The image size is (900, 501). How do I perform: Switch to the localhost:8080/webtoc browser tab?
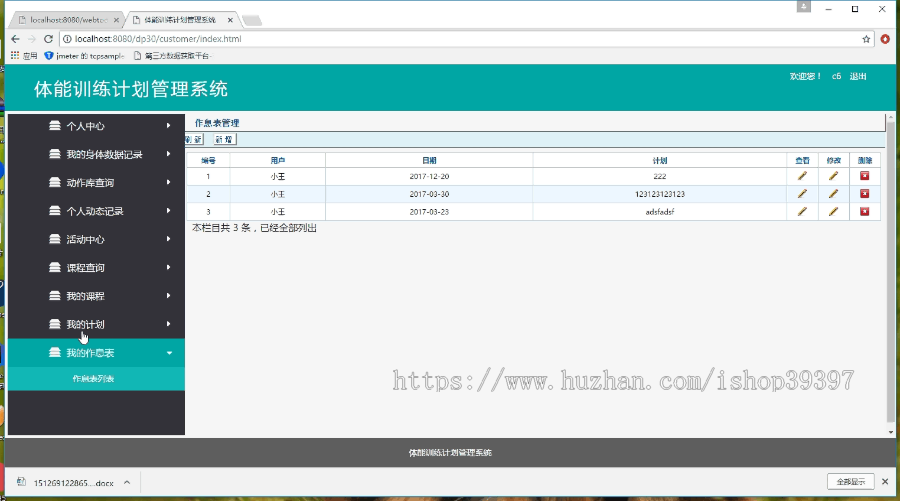(x=68, y=20)
